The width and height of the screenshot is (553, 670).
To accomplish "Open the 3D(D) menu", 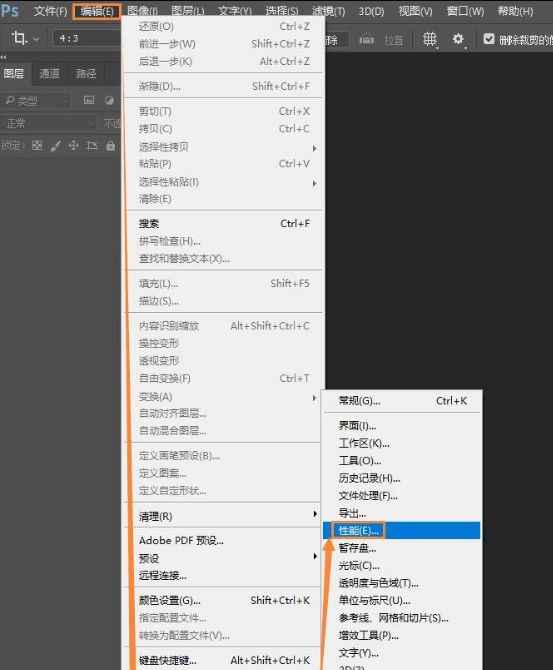I will 371,11.
